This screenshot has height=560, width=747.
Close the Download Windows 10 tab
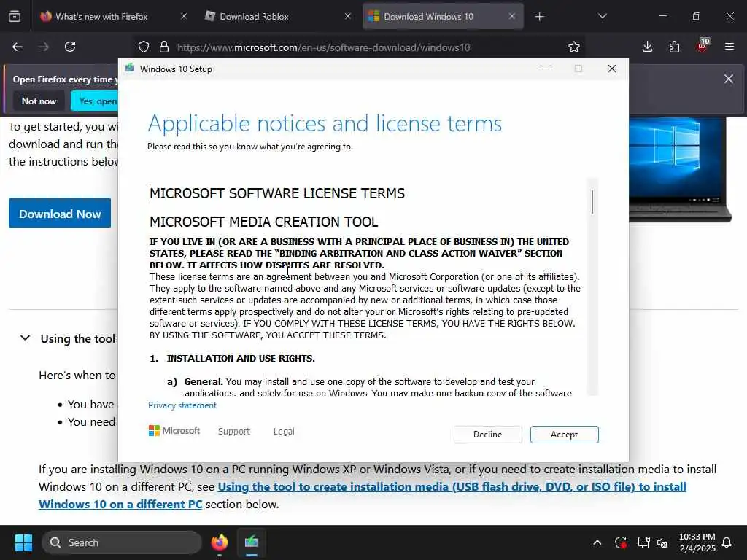511,16
